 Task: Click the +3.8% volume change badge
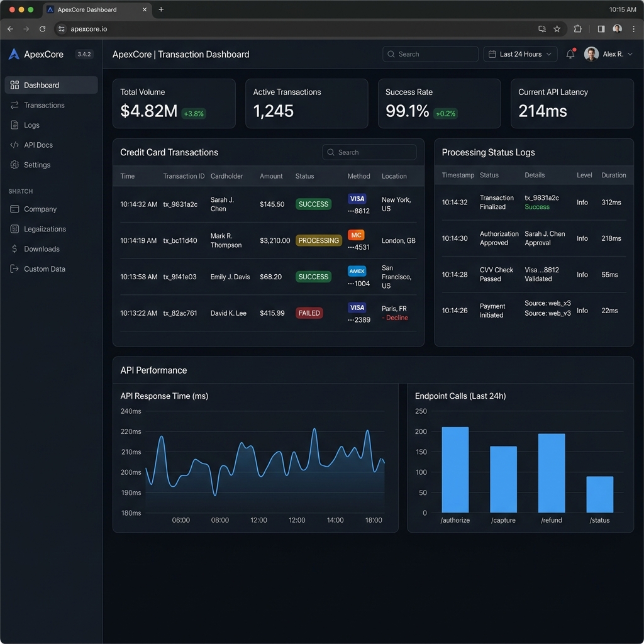[x=194, y=114]
